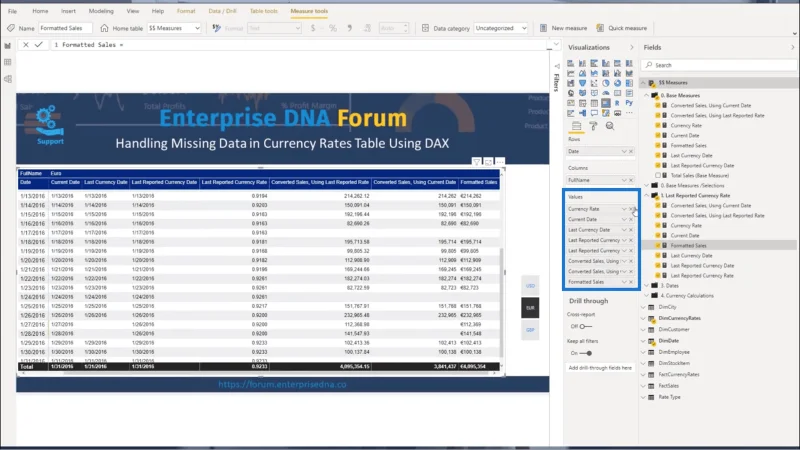Uncheck Formatted Sales in Last Reported folder

[658, 245]
